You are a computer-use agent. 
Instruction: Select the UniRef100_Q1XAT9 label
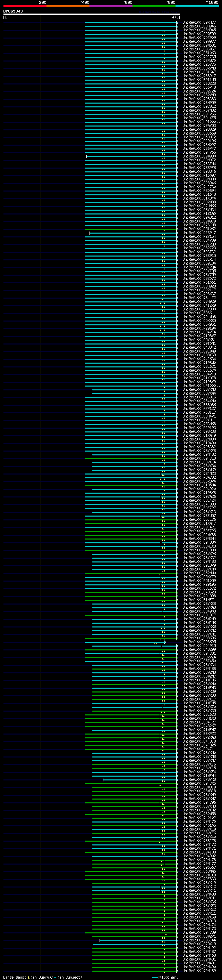pyautogui.click(x=199, y=435)
